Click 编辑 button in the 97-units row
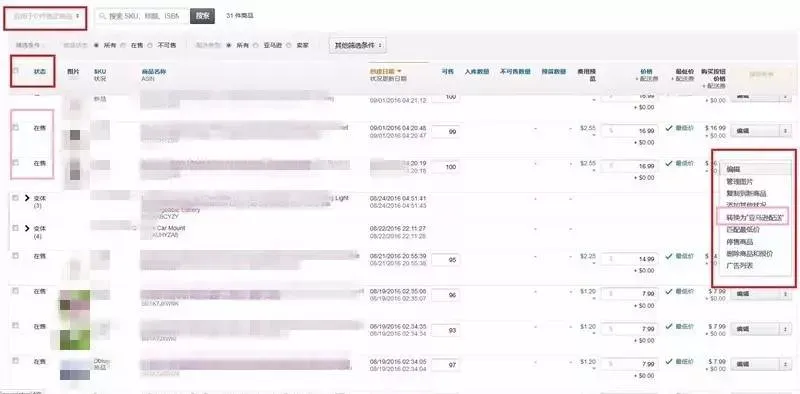The height and width of the screenshot is (394, 800). click(755, 364)
